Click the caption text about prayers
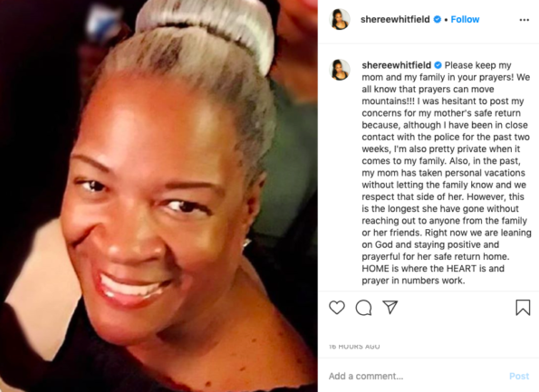The height and width of the screenshot is (392, 539). (x=447, y=173)
